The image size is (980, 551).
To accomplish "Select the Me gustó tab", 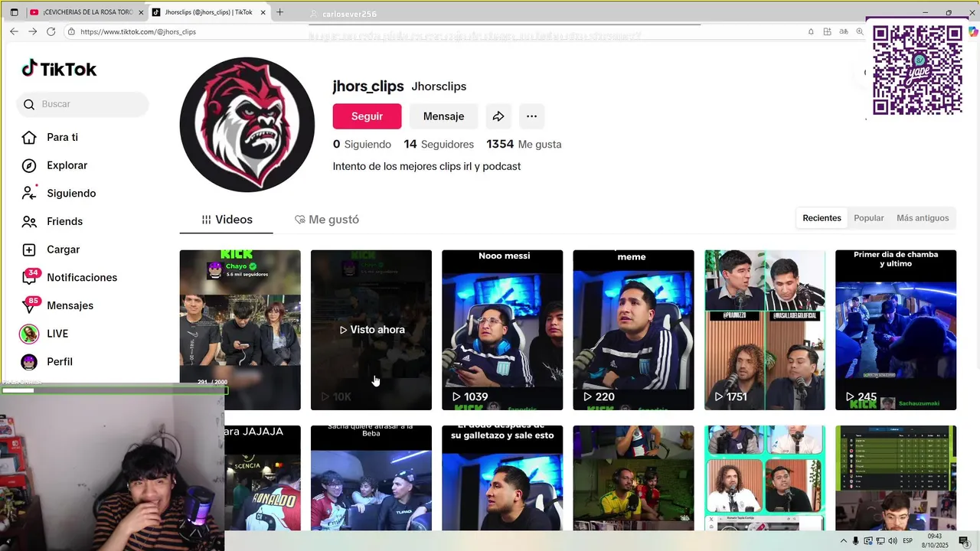I will tap(327, 220).
